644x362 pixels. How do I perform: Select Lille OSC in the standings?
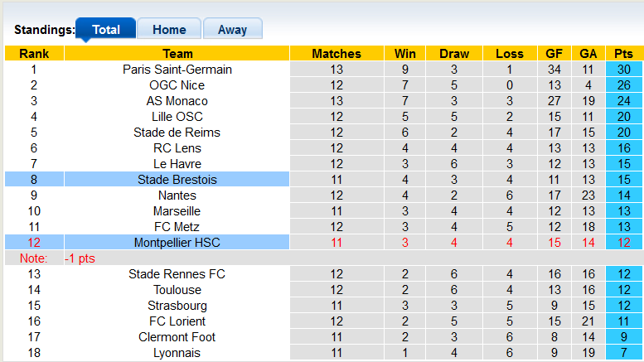pos(177,117)
